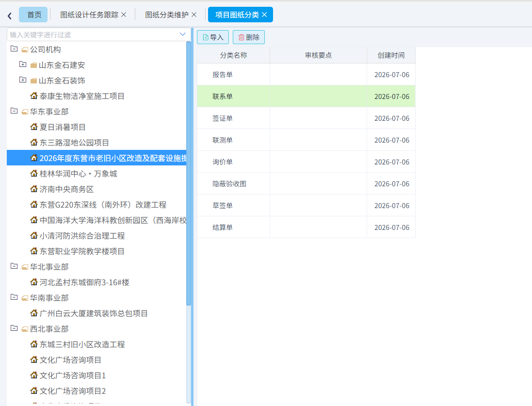
Task: Click house icon of 中国海洋大学 project
Action: [x=34, y=220]
